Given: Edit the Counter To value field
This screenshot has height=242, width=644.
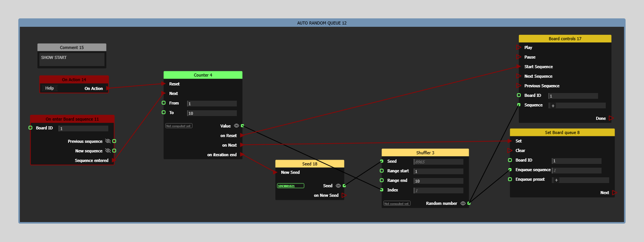Looking at the screenshot, I should [x=212, y=113].
